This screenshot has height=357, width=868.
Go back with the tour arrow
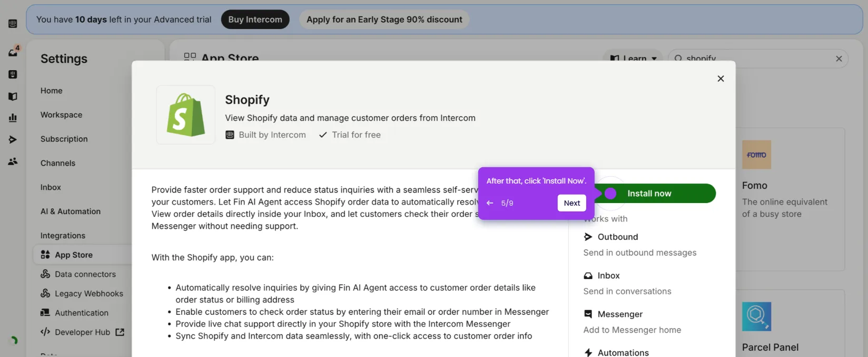pos(490,203)
